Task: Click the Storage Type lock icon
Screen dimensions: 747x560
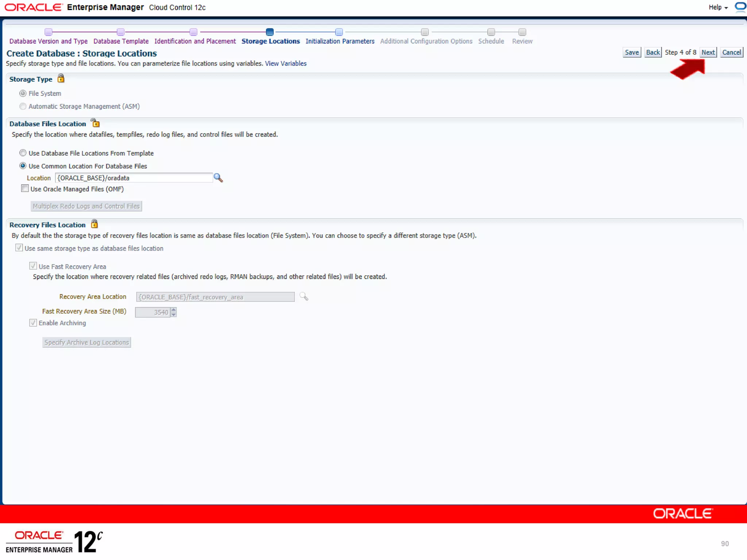Action: pos(61,78)
